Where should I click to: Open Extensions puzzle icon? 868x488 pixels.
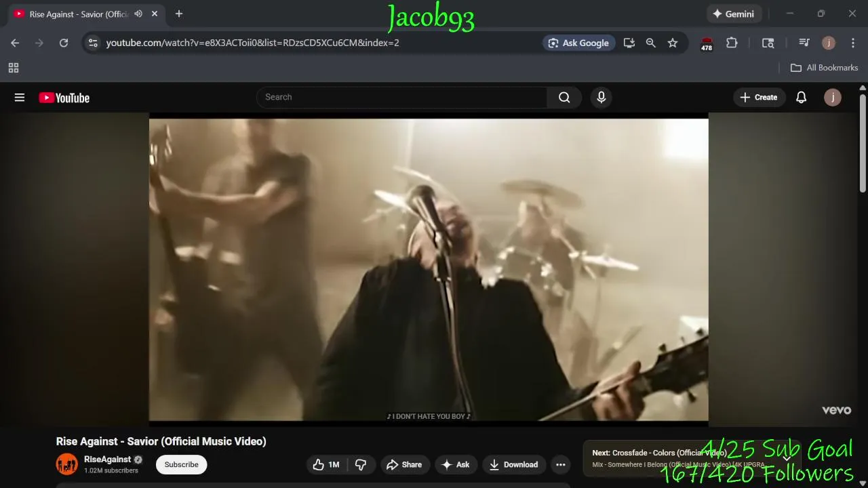coord(732,43)
